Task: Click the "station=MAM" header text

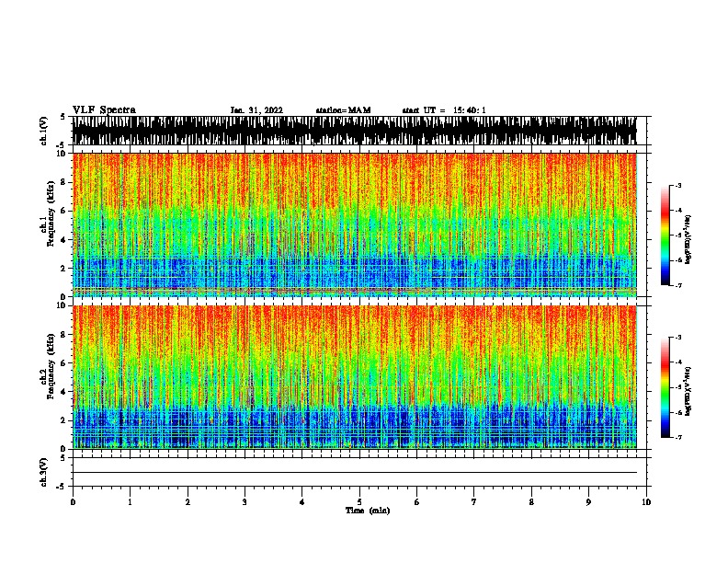Action: 344,110
